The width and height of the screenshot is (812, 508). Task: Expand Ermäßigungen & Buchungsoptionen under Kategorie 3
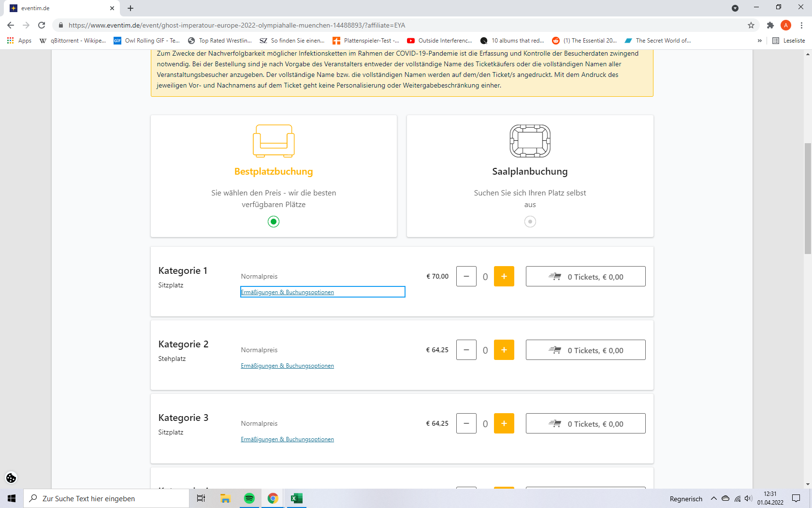pos(288,439)
